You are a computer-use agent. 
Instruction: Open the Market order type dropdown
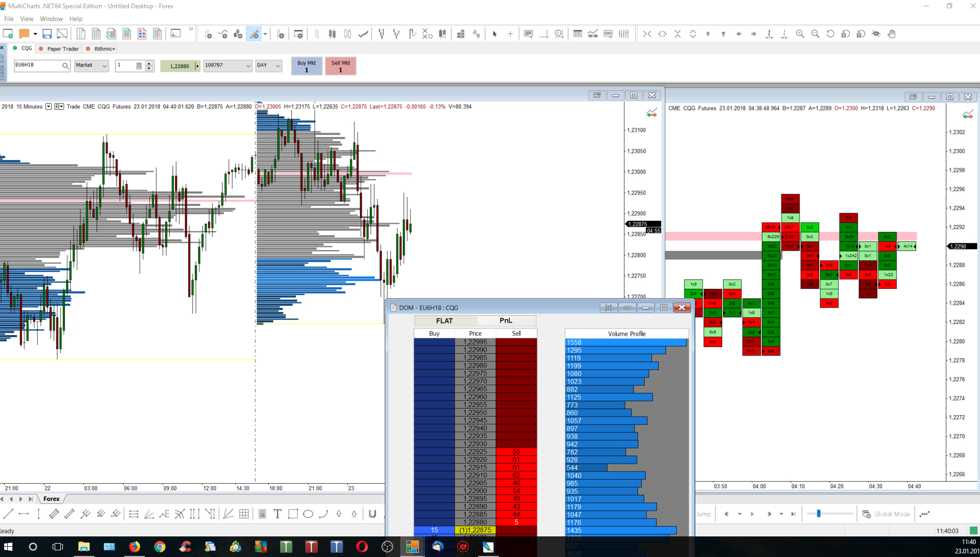tap(91, 65)
